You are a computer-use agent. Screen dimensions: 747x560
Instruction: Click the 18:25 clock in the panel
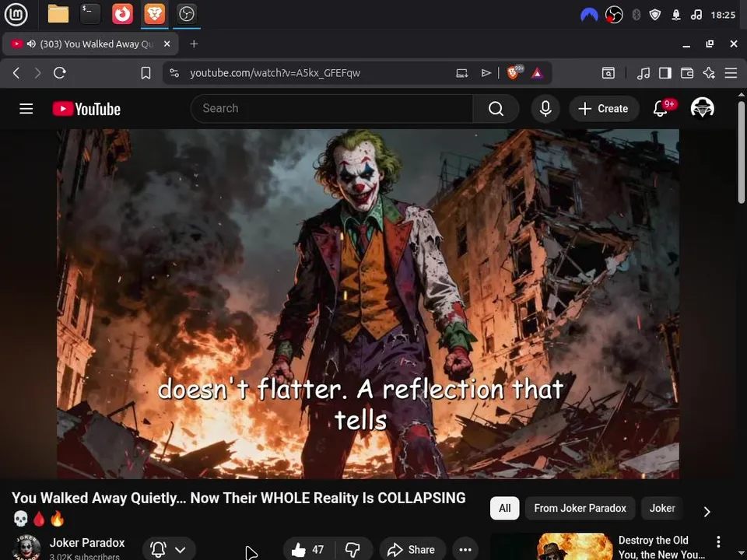(x=723, y=15)
